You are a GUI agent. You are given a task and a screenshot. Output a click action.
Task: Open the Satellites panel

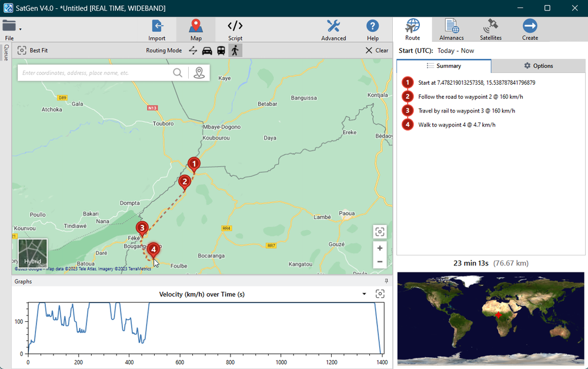click(x=490, y=29)
